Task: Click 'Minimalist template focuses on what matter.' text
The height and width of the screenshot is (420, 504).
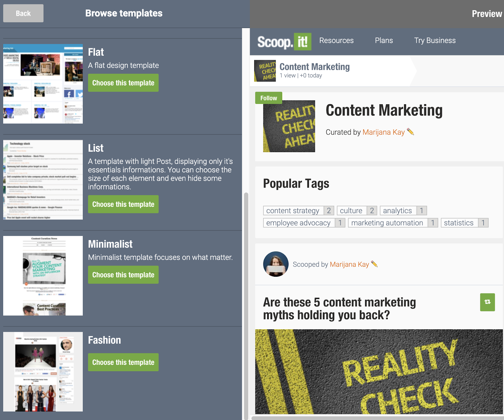Action: pos(160,258)
